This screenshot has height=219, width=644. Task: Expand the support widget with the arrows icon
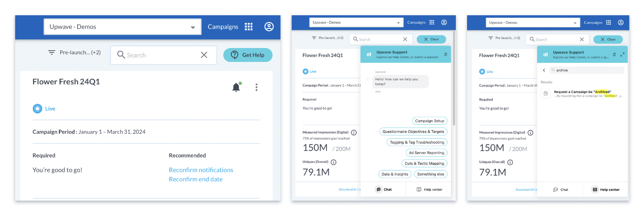(622, 55)
